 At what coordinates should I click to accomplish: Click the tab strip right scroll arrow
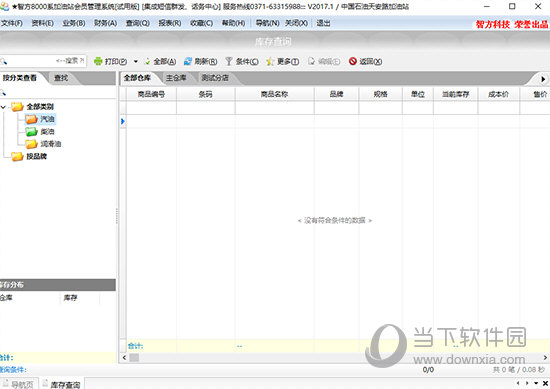[x=543, y=79]
